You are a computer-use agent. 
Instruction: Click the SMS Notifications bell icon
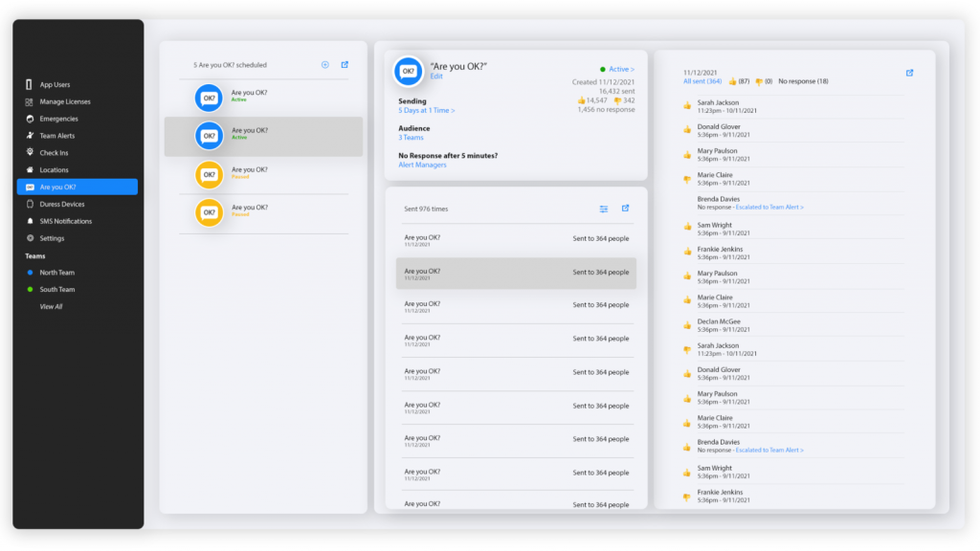click(x=30, y=221)
